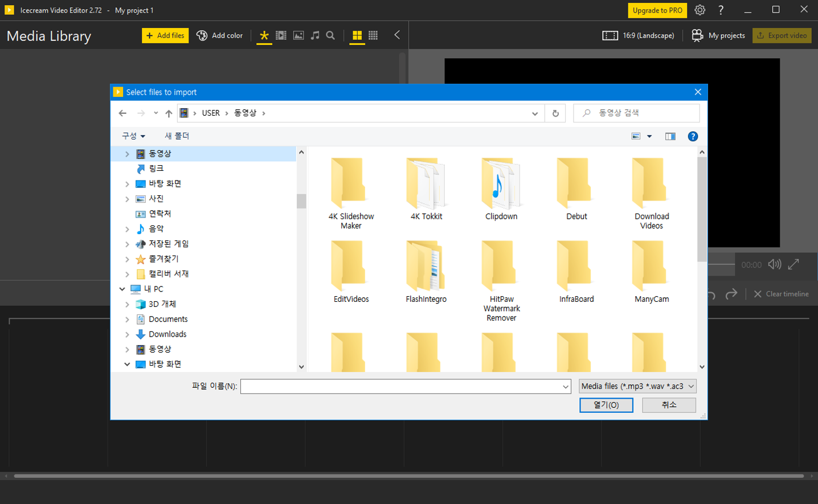Select 3D 개체 in tree

[x=162, y=304]
